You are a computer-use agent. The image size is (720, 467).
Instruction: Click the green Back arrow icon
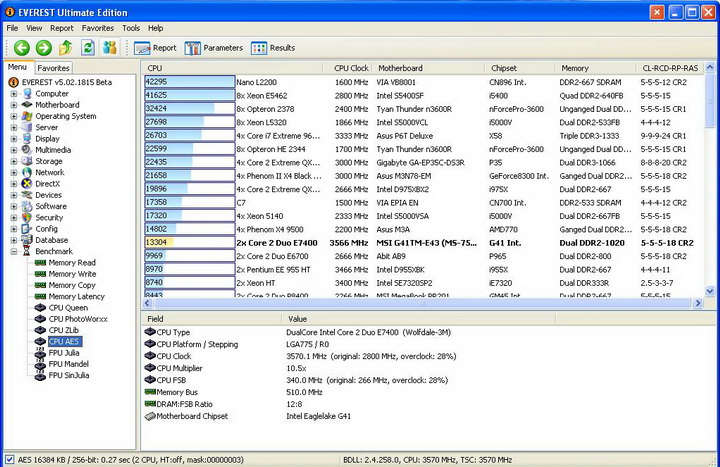click(22, 48)
